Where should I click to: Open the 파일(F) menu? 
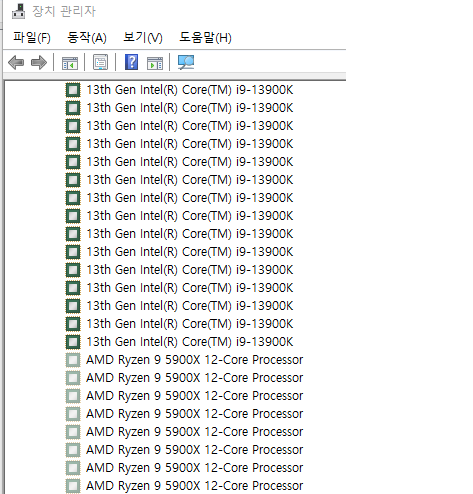click(x=32, y=37)
